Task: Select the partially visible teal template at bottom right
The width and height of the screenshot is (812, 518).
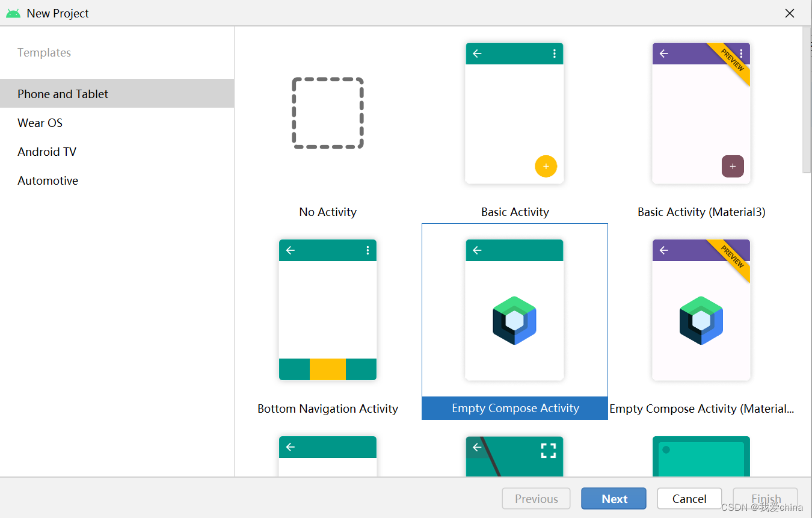Action: pos(701,457)
